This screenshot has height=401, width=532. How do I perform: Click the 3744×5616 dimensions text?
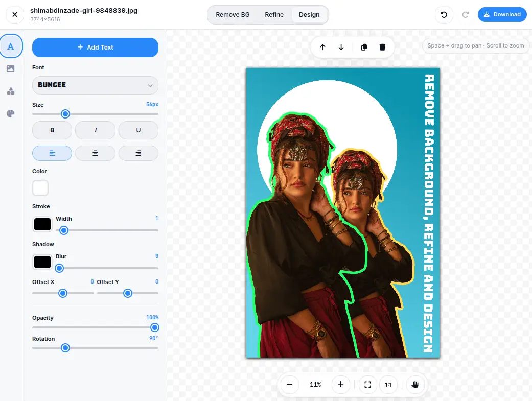45,20
